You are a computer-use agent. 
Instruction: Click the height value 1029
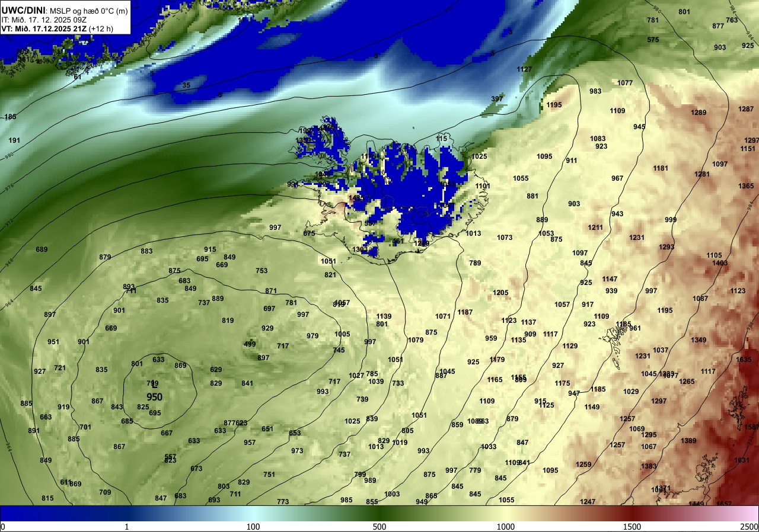click(x=631, y=392)
